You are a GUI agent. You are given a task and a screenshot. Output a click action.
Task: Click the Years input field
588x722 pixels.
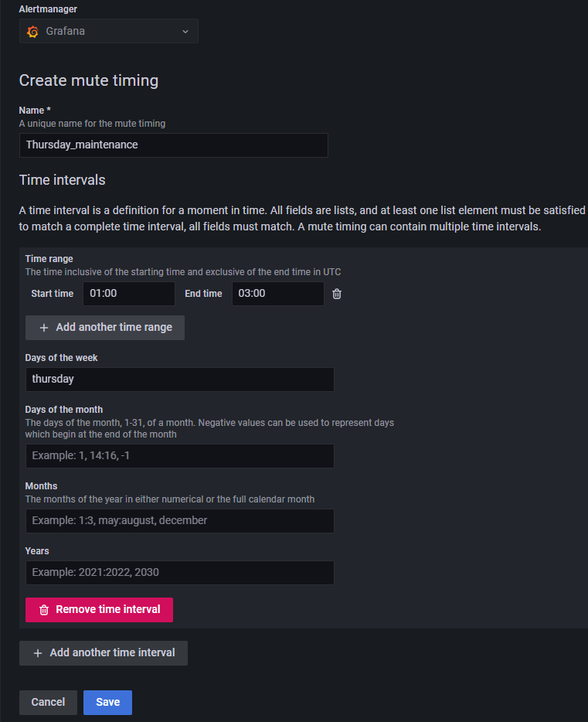(x=180, y=572)
